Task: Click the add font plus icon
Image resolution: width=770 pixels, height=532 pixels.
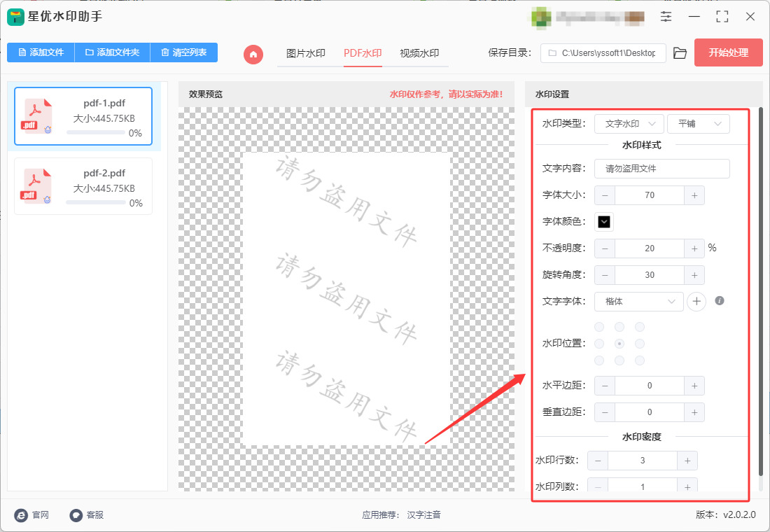Action: (696, 302)
